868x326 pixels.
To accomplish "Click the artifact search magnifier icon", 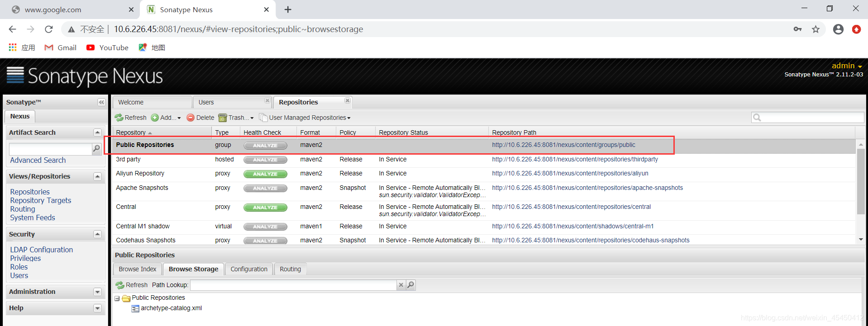I will [x=96, y=149].
